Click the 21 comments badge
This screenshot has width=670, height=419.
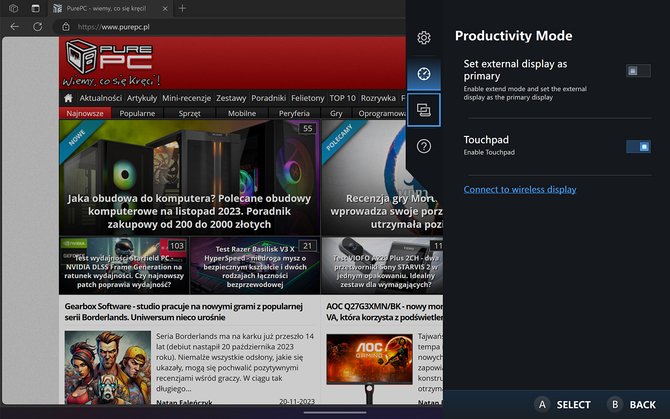point(308,246)
